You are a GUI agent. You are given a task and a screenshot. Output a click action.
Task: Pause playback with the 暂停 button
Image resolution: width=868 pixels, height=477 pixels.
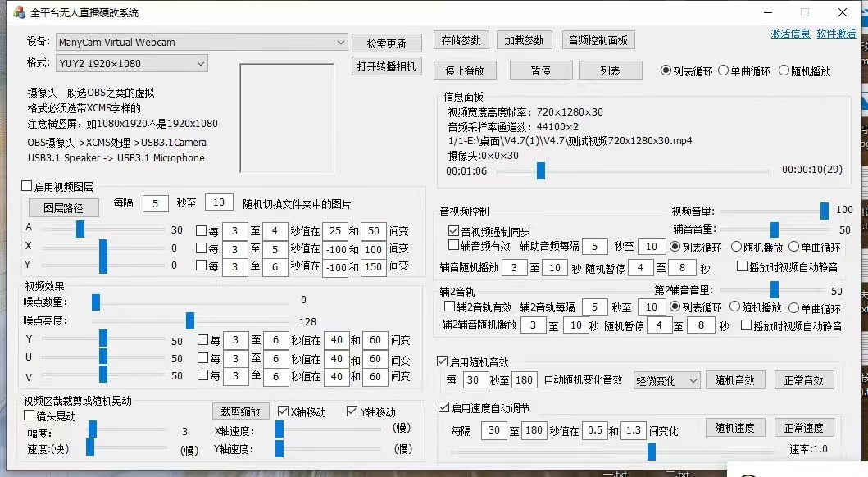540,70
